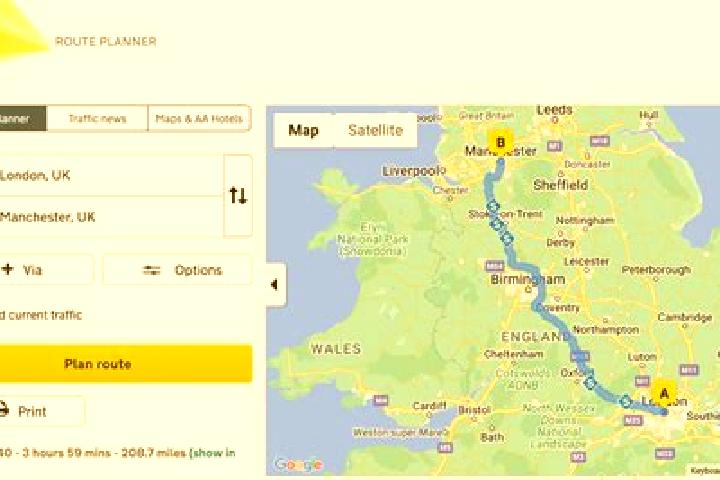720x480 pixels.
Task: Collapse the side panel with the arrow
Action: 276,285
